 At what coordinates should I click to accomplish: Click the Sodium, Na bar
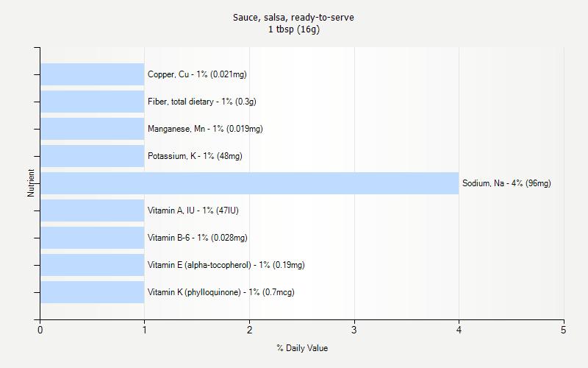pos(249,183)
